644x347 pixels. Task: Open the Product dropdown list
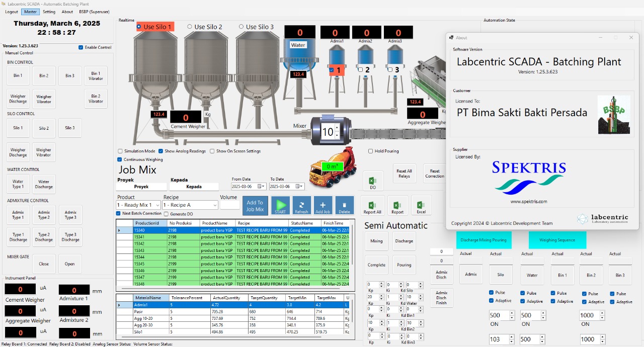click(157, 205)
